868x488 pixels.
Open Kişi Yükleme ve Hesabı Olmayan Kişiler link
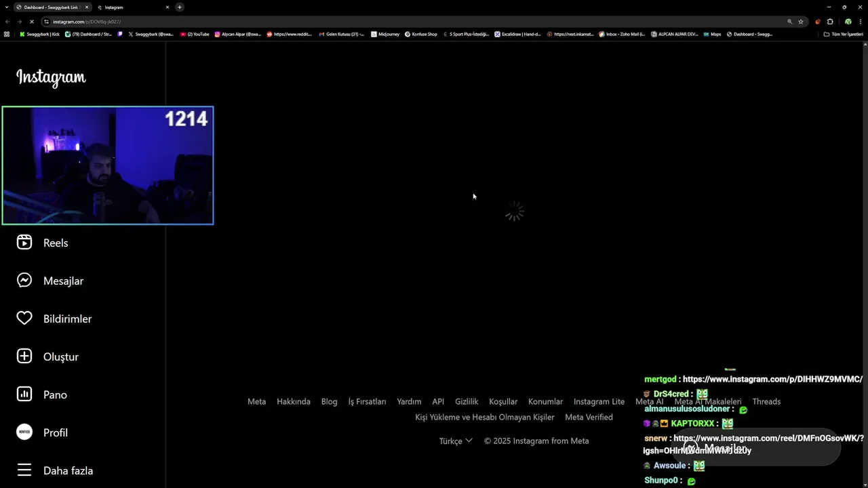(x=485, y=417)
